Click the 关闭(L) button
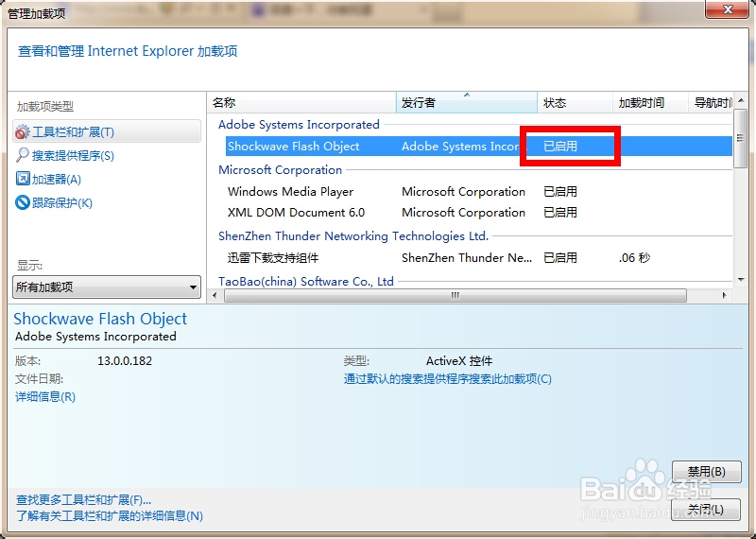The height and width of the screenshot is (539, 756). pyautogui.click(x=706, y=510)
